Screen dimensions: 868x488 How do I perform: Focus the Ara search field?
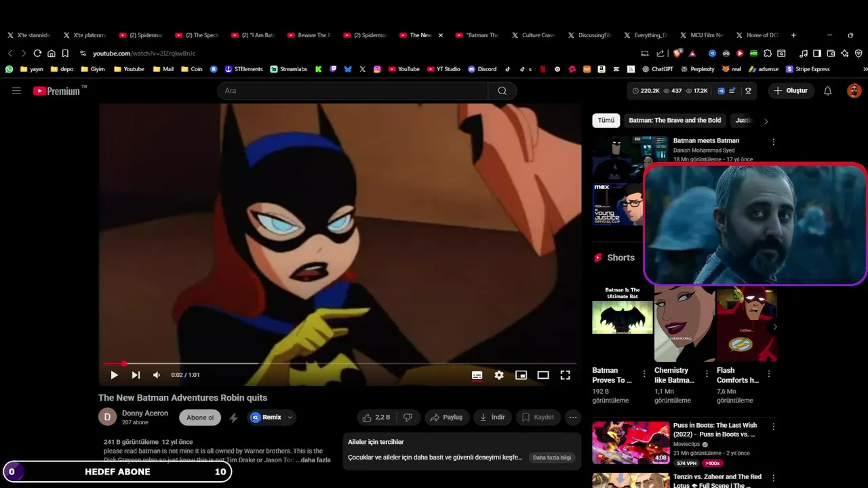tap(353, 91)
